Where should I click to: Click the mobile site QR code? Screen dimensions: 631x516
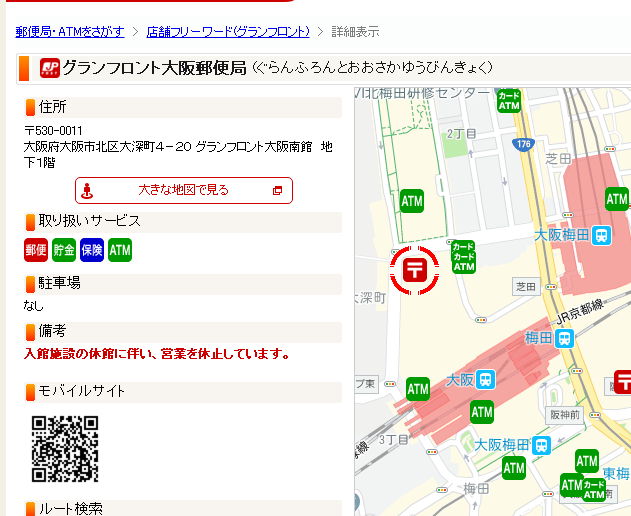[x=65, y=449]
